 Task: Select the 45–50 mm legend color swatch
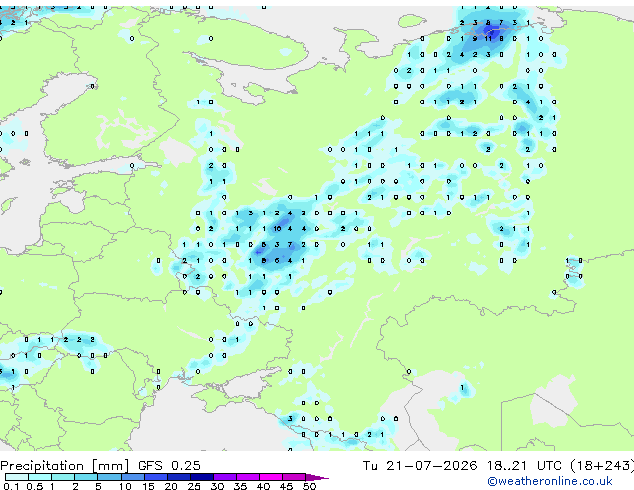[x=294, y=477]
